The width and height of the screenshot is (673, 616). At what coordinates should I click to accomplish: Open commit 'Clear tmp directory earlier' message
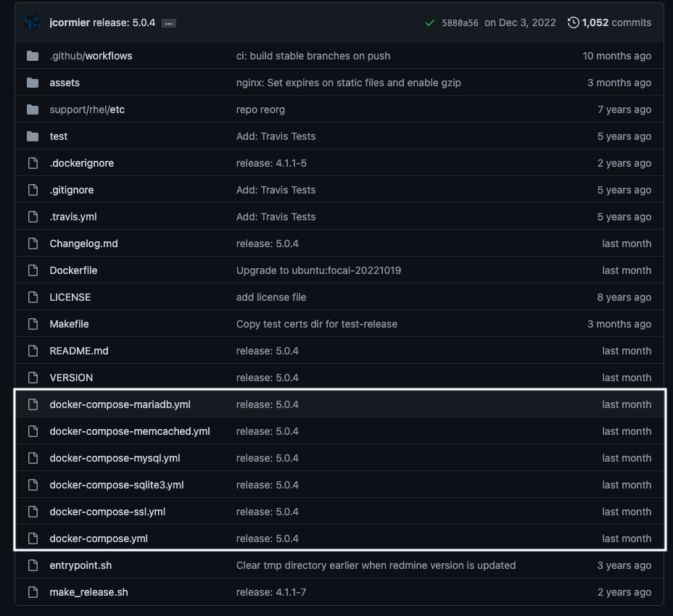[376, 565]
